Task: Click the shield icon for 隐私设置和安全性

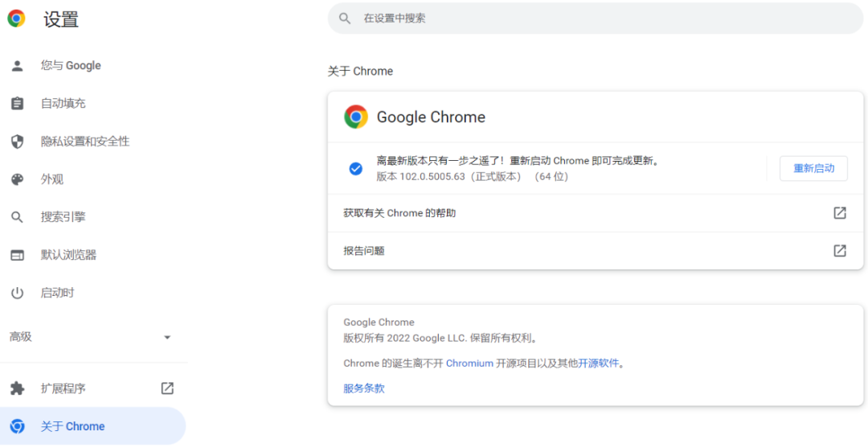Action: point(17,142)
